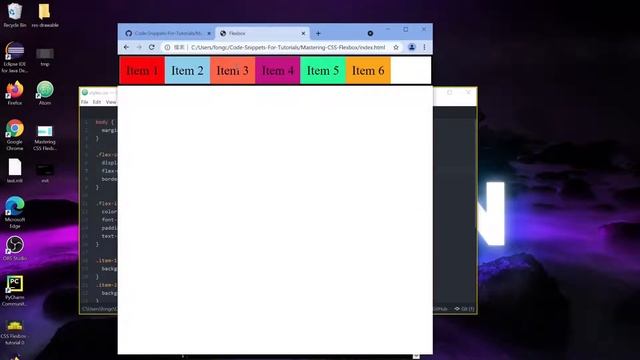Select the Flexbox tab
Screen dimensions: 640x360
pos(261,33)
